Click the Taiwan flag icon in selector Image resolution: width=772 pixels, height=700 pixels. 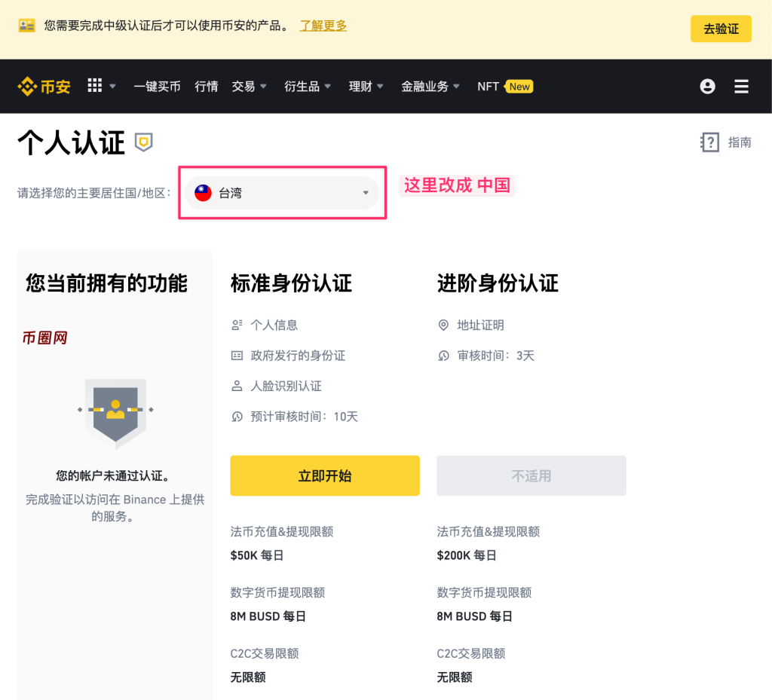203,193
